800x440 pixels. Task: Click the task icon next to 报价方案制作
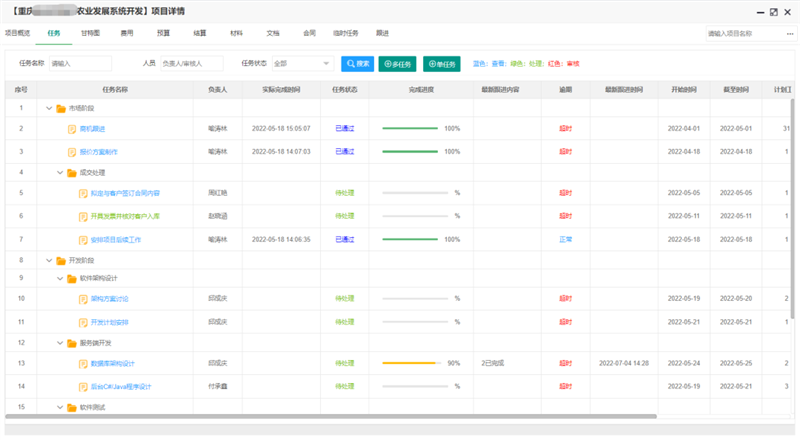pos(72,152)
